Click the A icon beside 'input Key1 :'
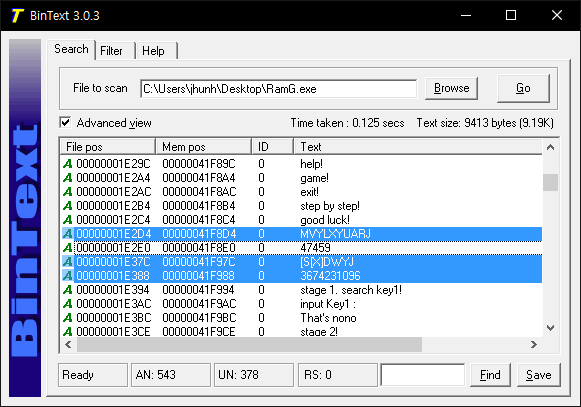This screenshot has height=407, width=581. pos(67,304)
